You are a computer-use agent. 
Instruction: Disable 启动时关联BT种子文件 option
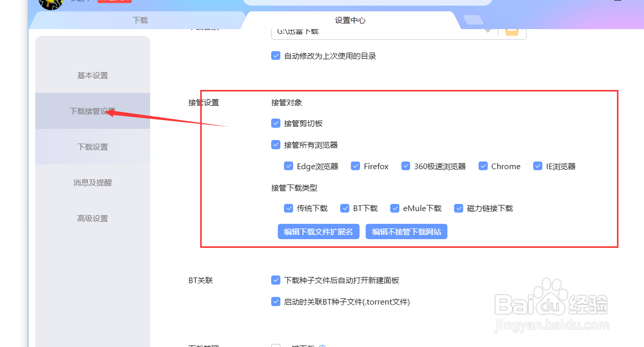pyautogui.click(x=276, y=302)
